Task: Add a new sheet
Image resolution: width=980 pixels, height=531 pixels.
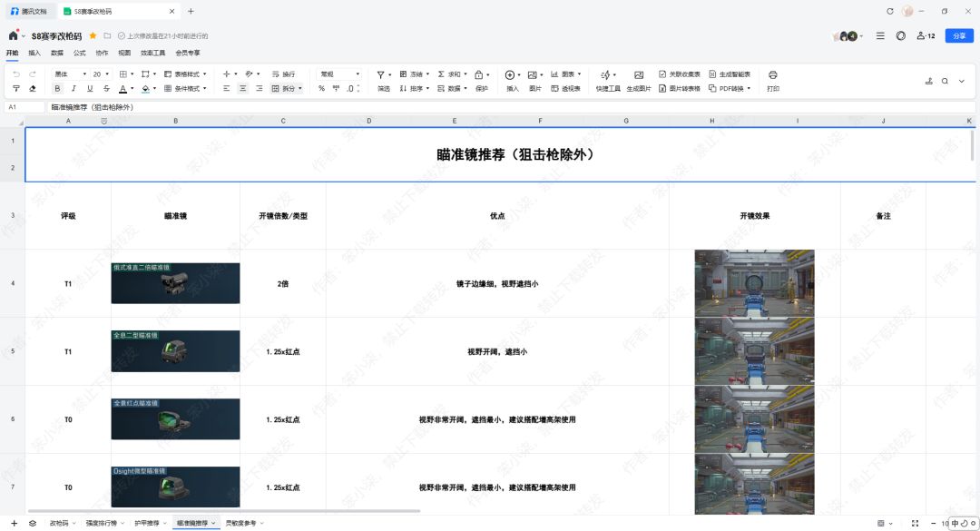Action: coord(15,523)
